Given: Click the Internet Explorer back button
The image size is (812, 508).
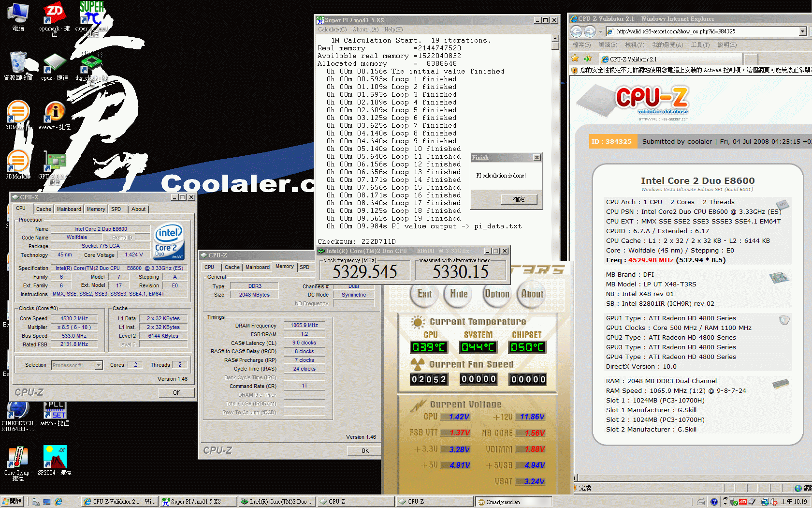Looking at the screenshot, I should click(x=576, y=31).
